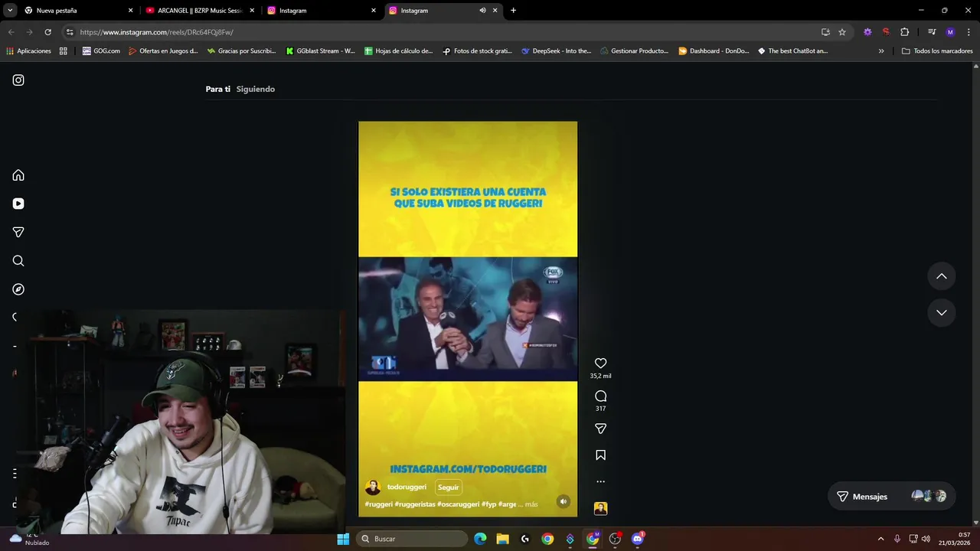Open the Mensajes floating button
The width and height of the screenshot is (980, 551).
click(891, 497)
